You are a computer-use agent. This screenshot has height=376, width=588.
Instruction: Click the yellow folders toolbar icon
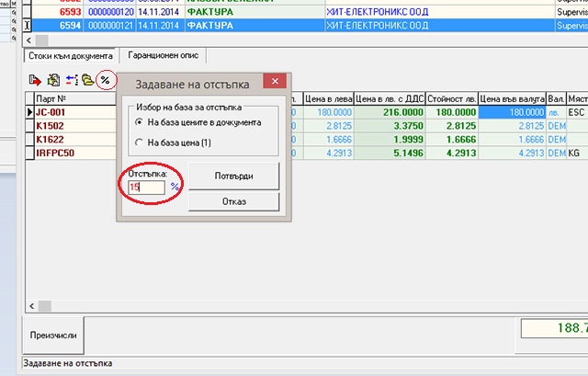pyautogui.click(x=88, y=80)
